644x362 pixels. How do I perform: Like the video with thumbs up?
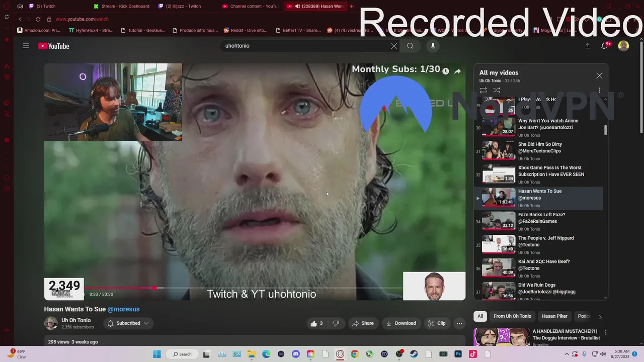pos(316,323)
